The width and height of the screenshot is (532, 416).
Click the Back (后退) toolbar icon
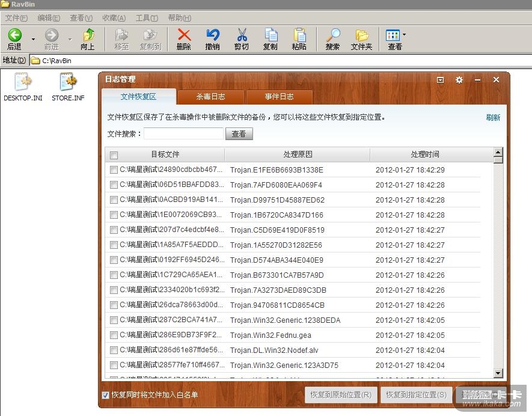(x=14, y=35)
